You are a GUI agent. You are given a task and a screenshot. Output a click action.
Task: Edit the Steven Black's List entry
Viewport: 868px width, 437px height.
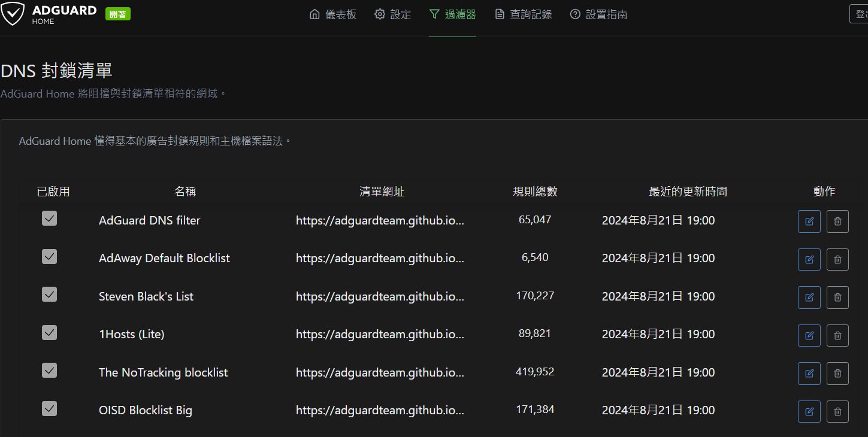pyautogui.click(x=809, y=298)
